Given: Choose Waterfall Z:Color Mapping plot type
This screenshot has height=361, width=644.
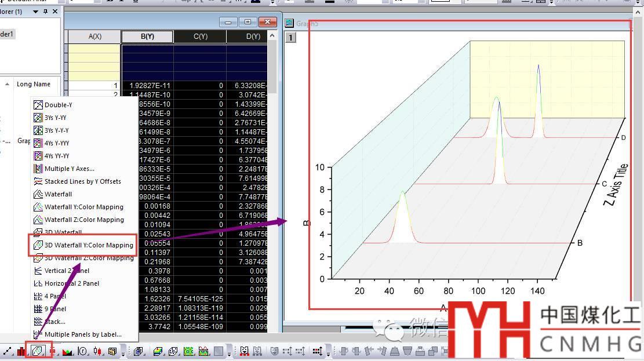Looking at the screenshot, I should (x=84, y=220).
